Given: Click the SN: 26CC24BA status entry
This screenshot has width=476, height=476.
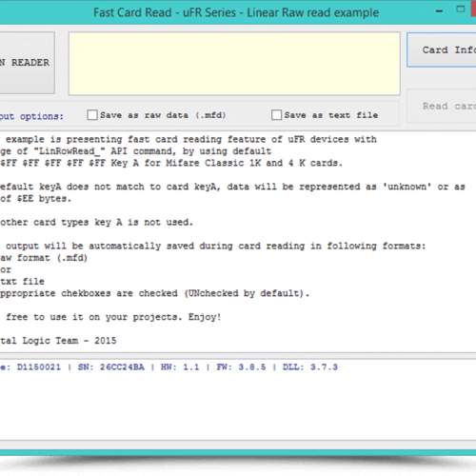Looking at the screenshot, I should (111, 367).
